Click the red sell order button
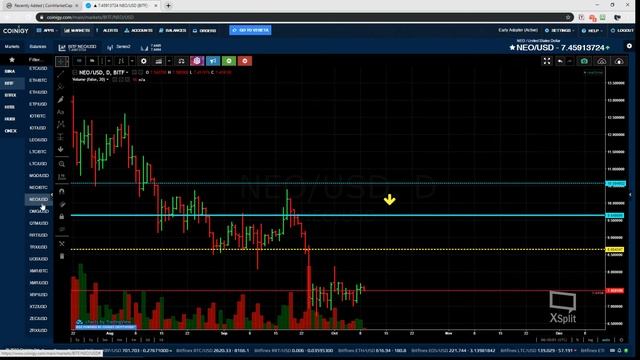640x360 pixels. coord(245,61)
